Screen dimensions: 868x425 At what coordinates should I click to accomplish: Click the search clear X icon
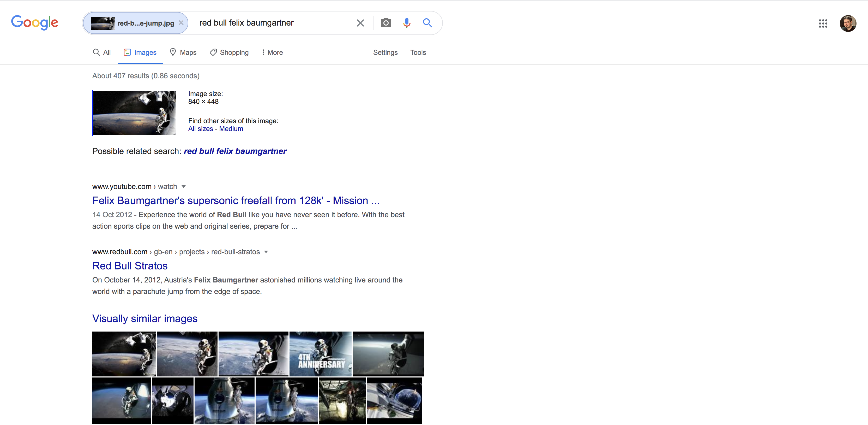(360, 22)
